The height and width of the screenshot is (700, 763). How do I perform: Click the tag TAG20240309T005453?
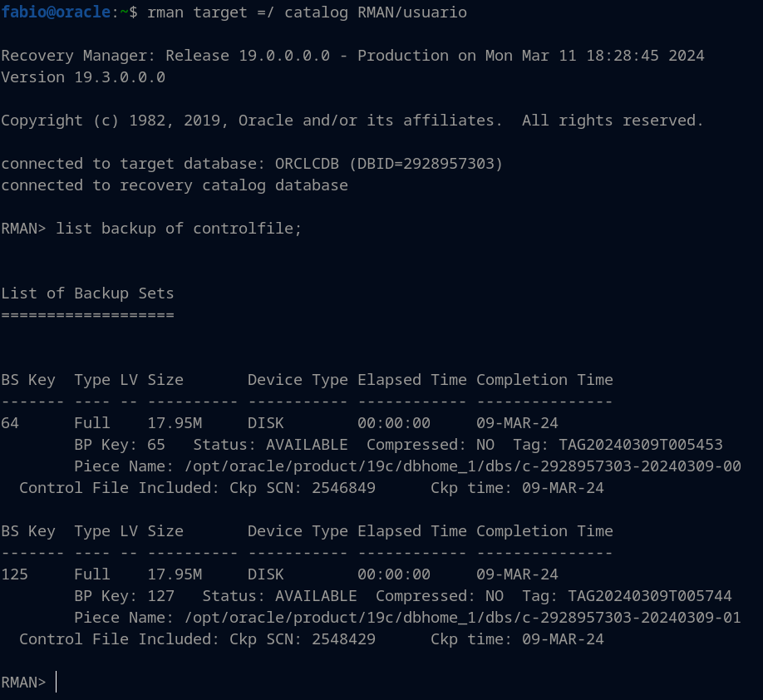click(x=641, y=445)
